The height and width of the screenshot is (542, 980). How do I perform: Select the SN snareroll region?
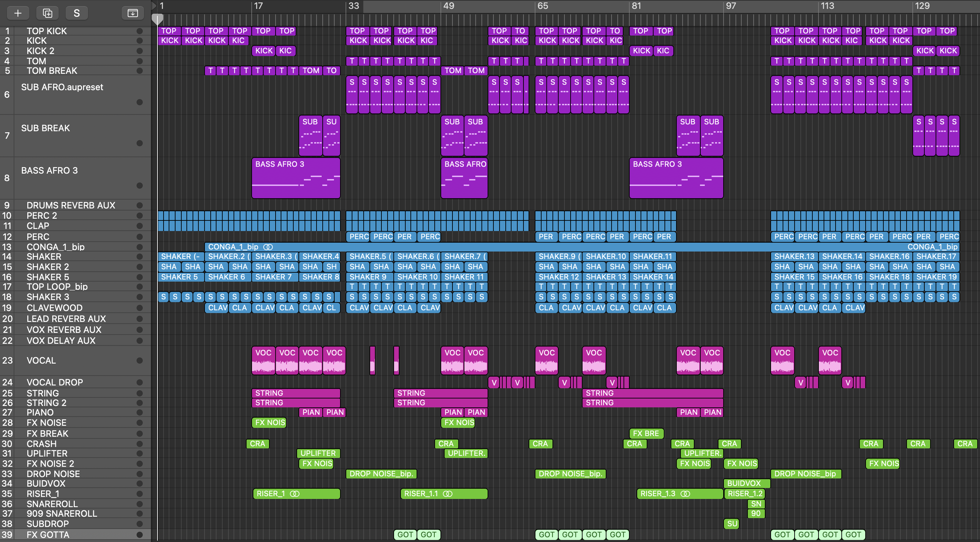pyautogui.click(x=756, y=504)
